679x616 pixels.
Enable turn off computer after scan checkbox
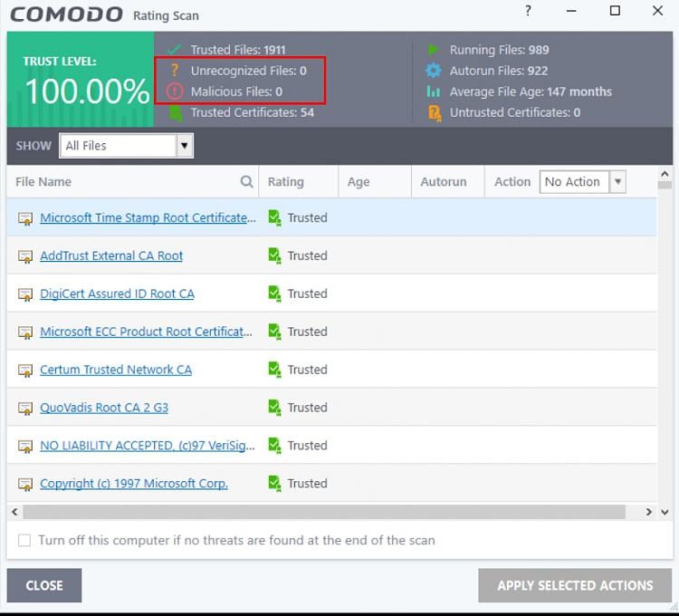[24, 540]
